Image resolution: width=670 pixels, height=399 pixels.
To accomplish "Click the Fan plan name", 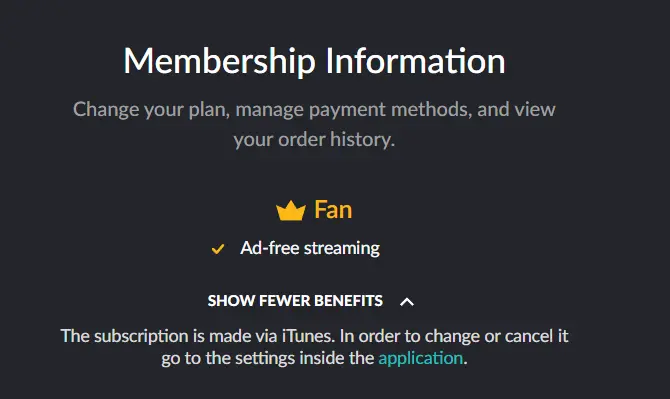I will (333, 210).
